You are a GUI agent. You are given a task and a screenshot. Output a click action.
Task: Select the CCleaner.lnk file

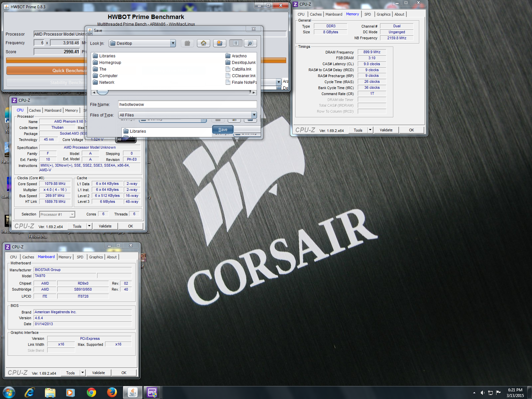pos(241,76)
